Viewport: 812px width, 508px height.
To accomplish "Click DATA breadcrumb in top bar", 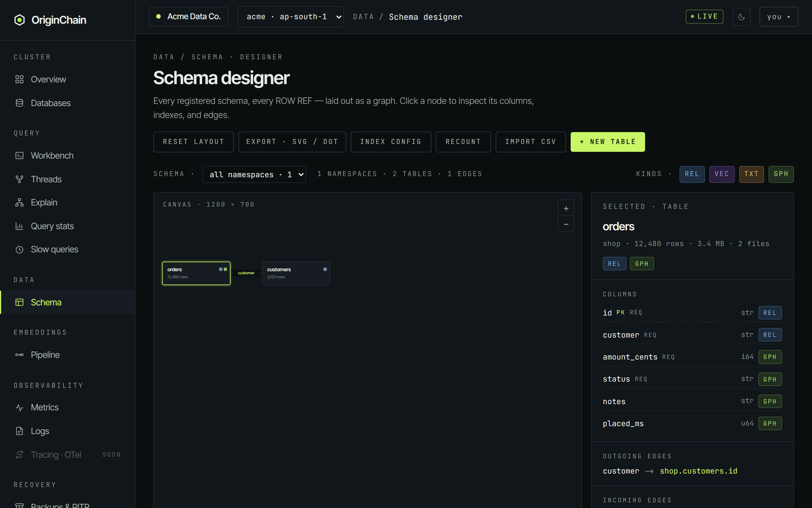I will [x=363, y=17].
